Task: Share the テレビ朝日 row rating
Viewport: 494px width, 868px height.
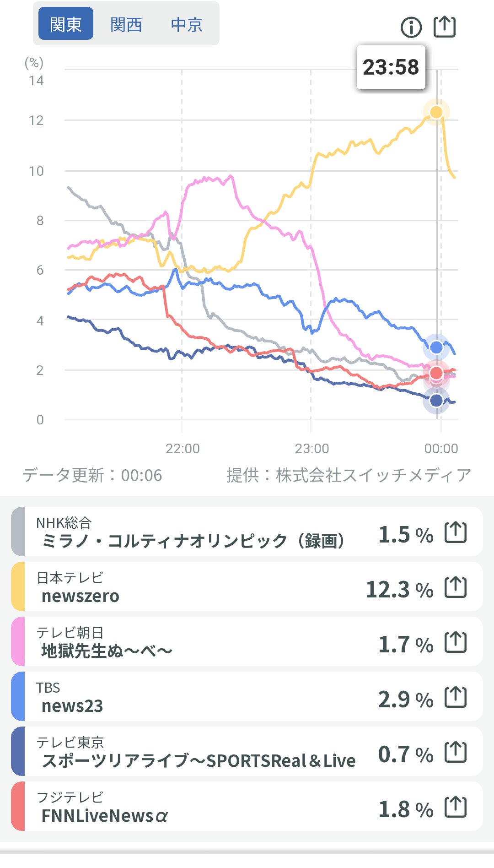Action: click(456, 642)
